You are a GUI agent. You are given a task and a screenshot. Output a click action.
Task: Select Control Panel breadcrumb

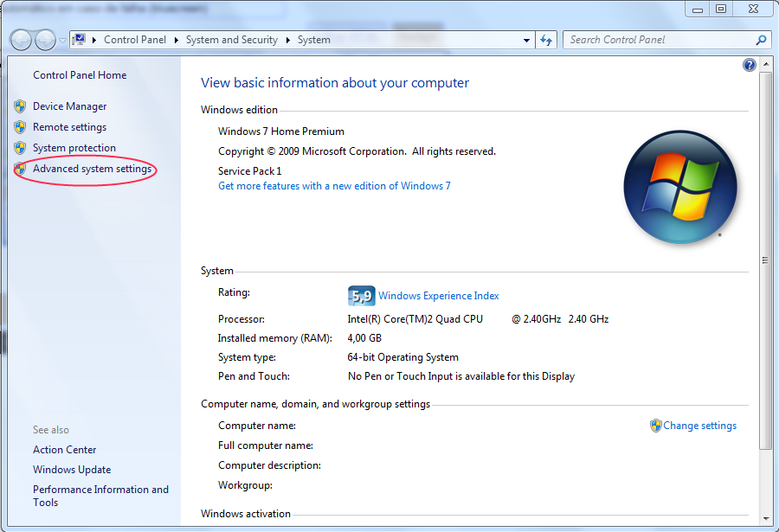[x=135, y=40]
